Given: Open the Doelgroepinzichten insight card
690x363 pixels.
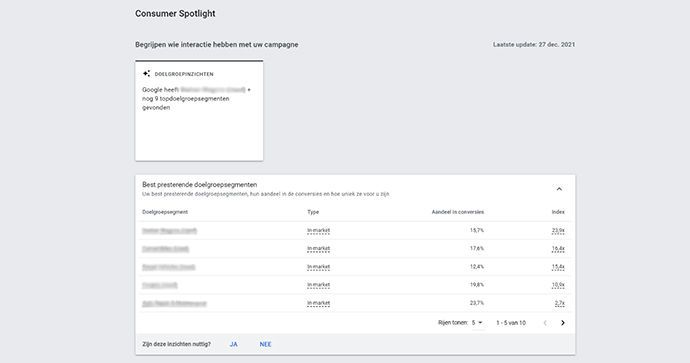Looking at the screenshot, I should (x=199, y=111).
